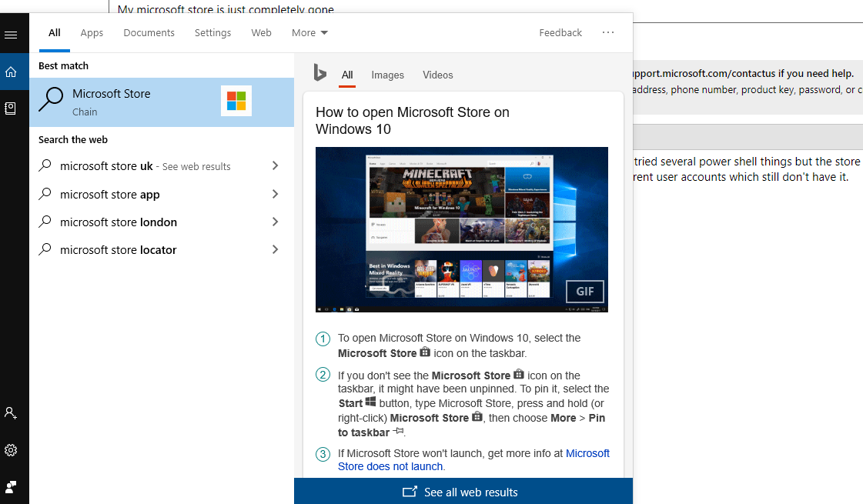Click the Microsoft Store GIF preview image

(462, 229)
